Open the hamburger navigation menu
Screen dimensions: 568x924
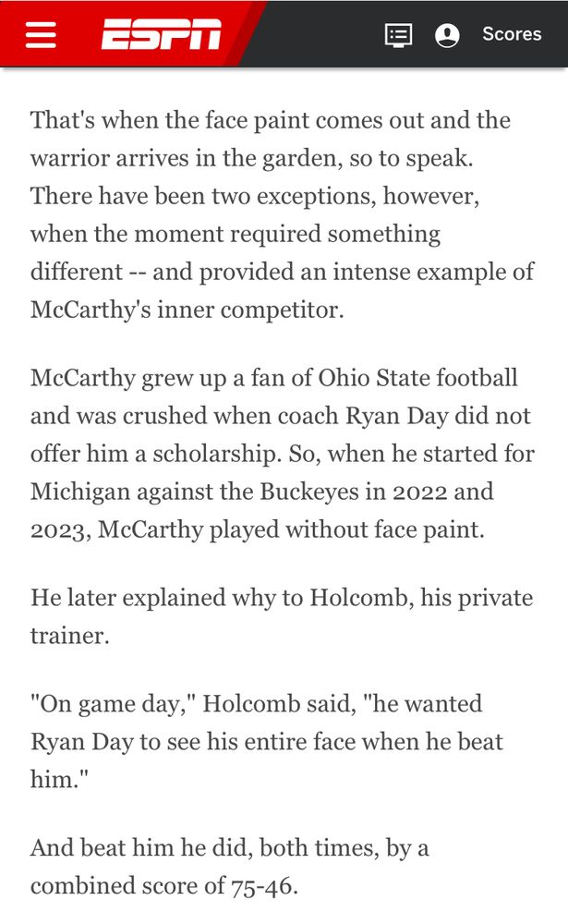point(41,34)
